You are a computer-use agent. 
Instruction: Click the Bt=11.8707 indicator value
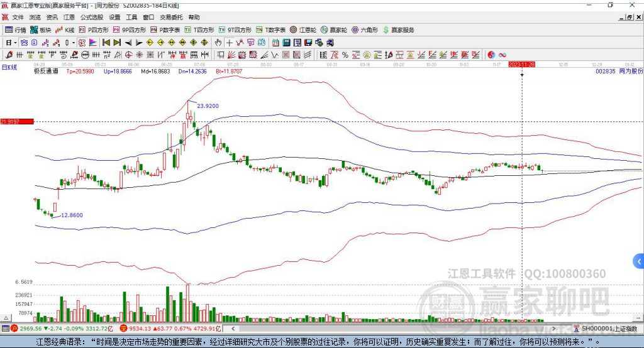click(229, 71)
